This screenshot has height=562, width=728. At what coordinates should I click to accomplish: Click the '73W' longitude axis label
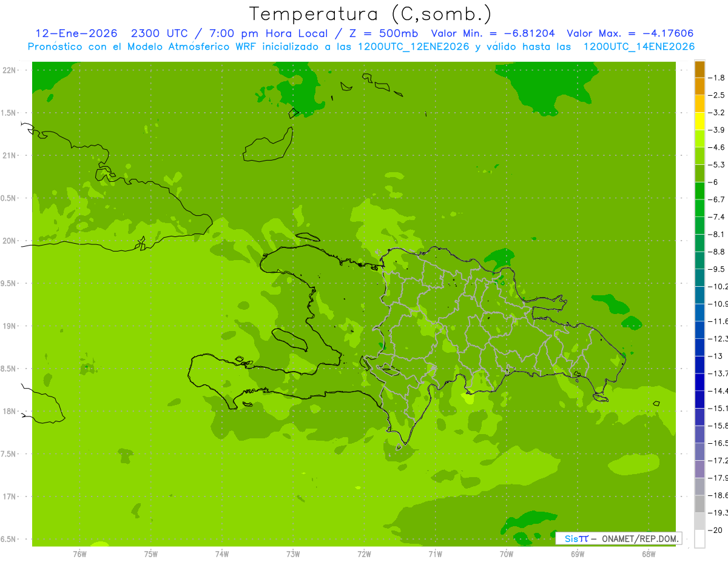point(293,554)
